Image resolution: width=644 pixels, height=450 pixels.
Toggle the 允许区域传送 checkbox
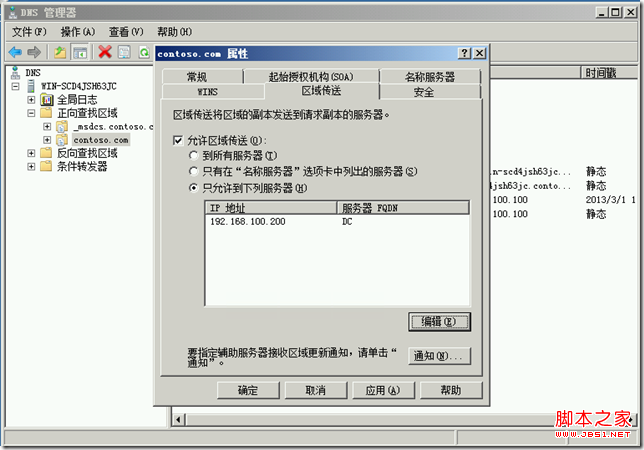click(x=178, y=141)
